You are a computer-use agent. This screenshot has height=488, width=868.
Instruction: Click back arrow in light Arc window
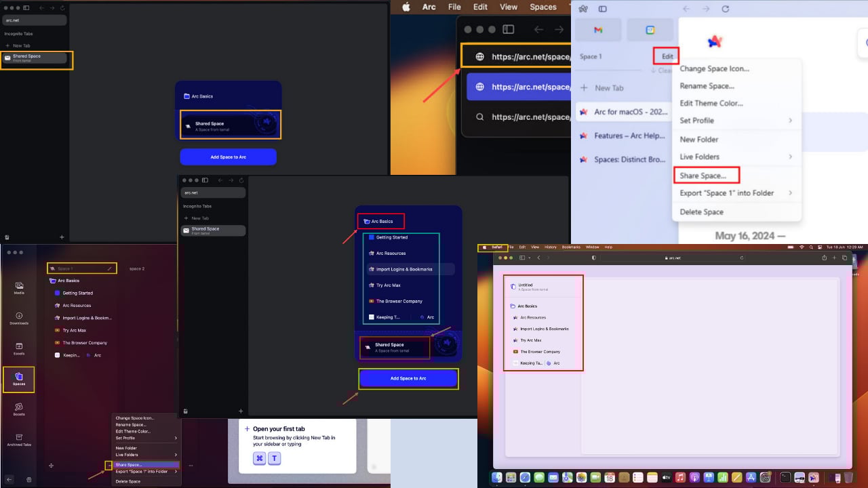pos(686,9)
